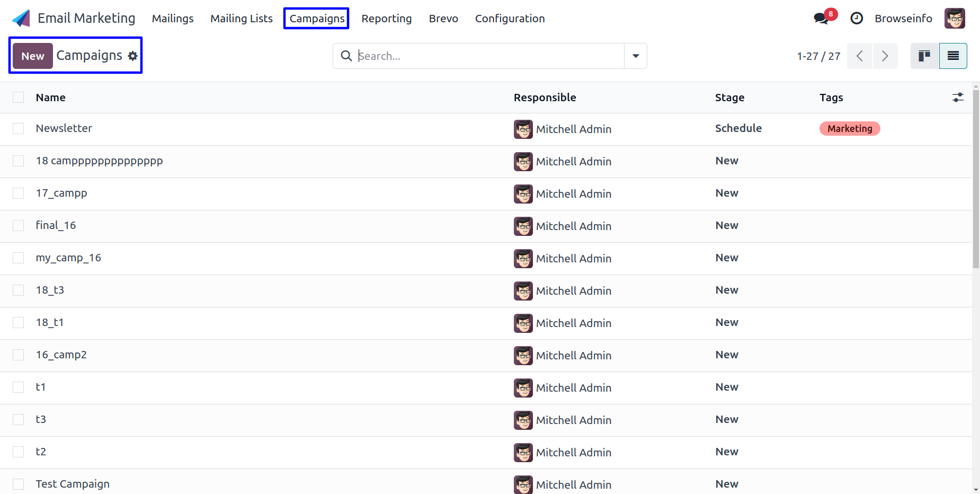Switch to List view
The image size is (980, 494).
coord(953,56)
